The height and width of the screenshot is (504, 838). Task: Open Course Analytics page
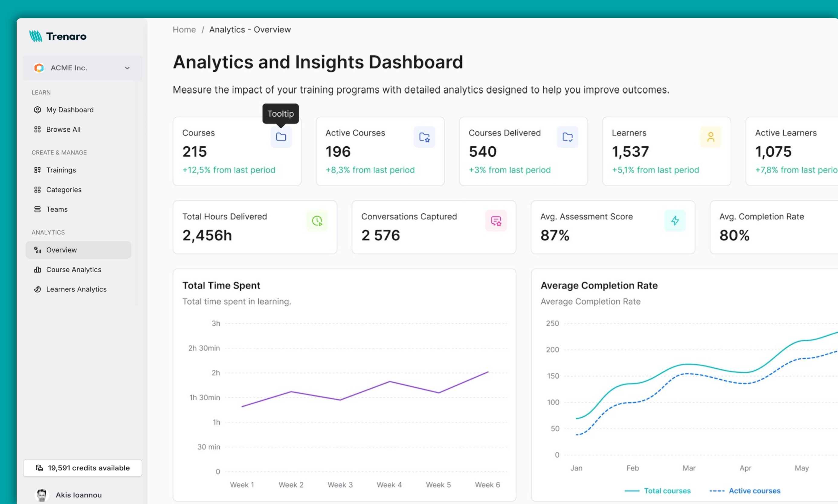[x=73, y=269]
